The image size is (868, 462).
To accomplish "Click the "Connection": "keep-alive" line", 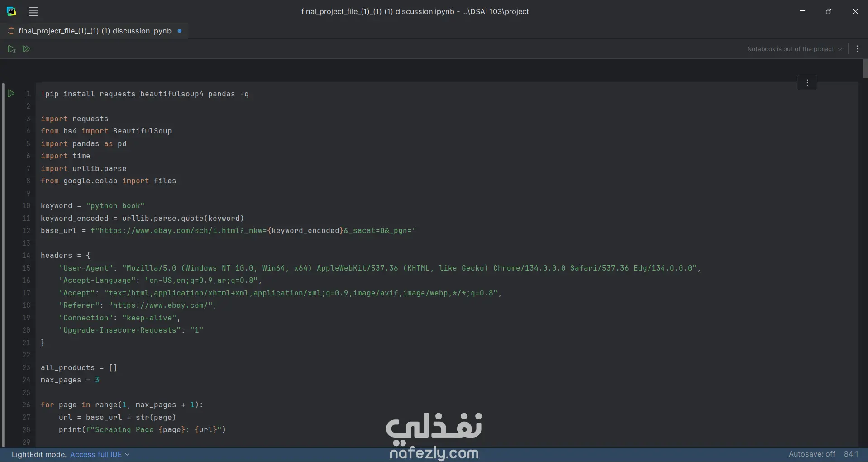I will coord(120,318).
